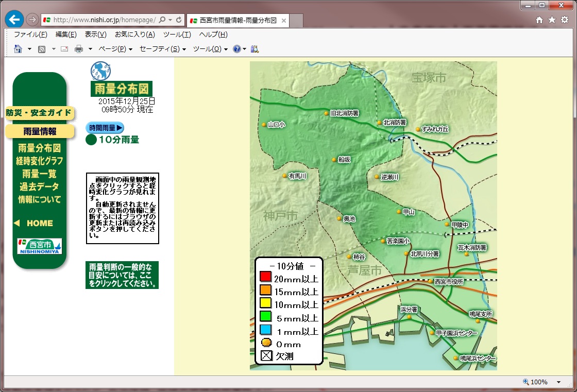Click the printer icon in toolbar
The image size is (577, 392).
[79, 49]
